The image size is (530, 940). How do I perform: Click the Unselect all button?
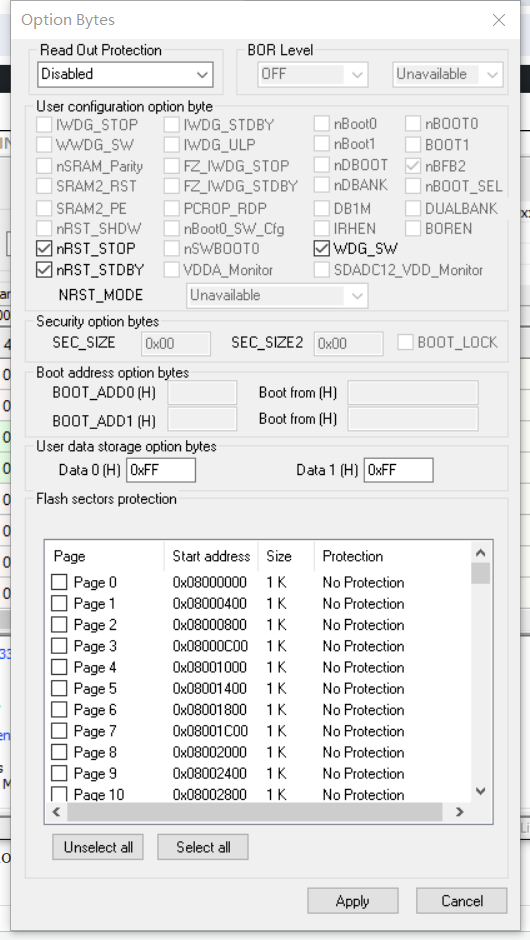point(98,847)
